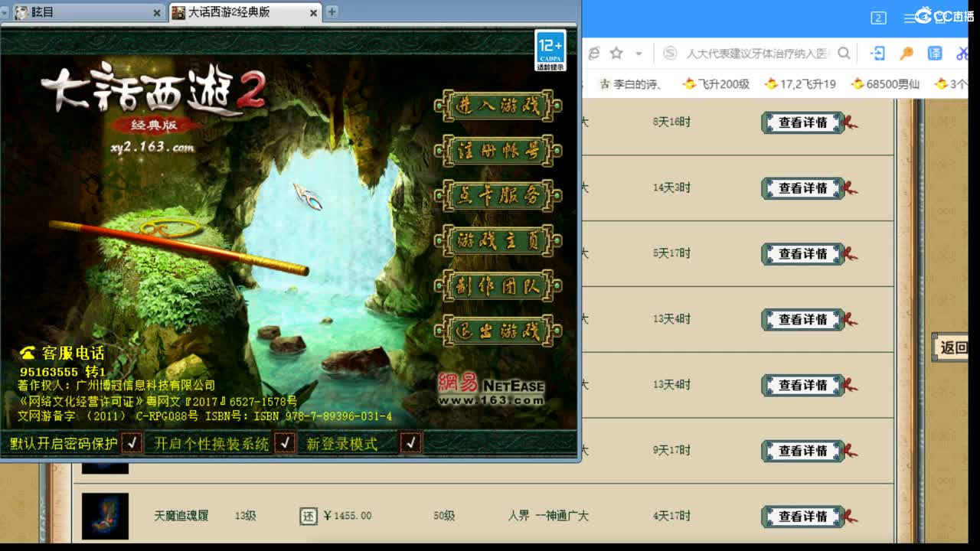The image size is (980, 551).
Task: Click the 译 translate toolbar icon
Action: [x=935, y=53]
